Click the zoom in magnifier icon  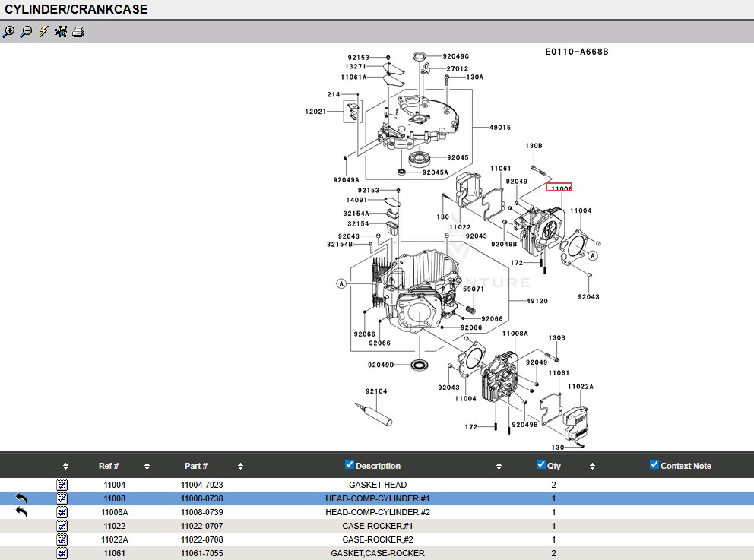pyautogui.click(x=8, y=32)
